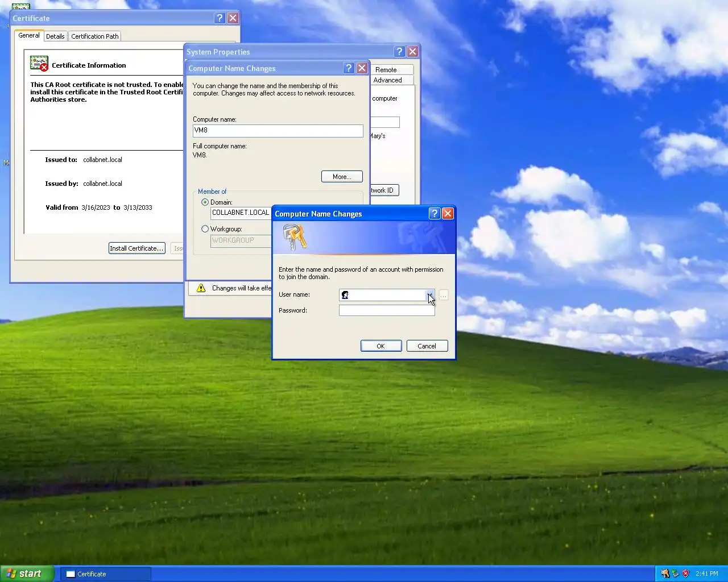The image size is (728, 582).
Task: Click the Domain field showing COLLABNET.LOCAL
Action: [x=241, y=213]
